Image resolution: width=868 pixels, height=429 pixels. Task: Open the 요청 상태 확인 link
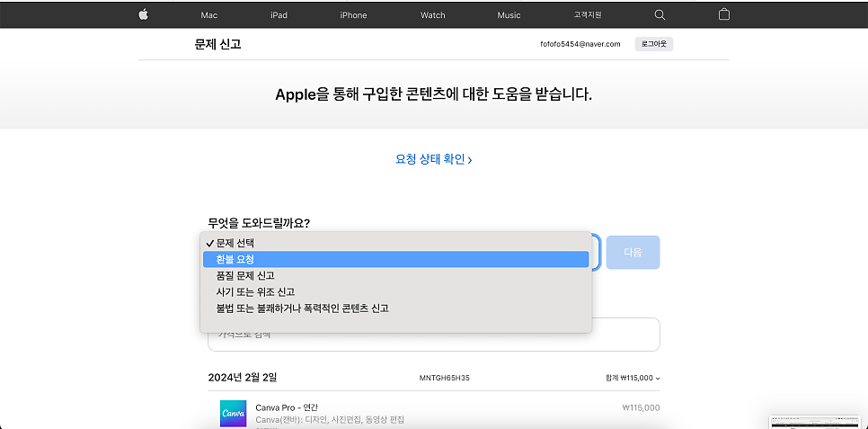pos(433,159)
